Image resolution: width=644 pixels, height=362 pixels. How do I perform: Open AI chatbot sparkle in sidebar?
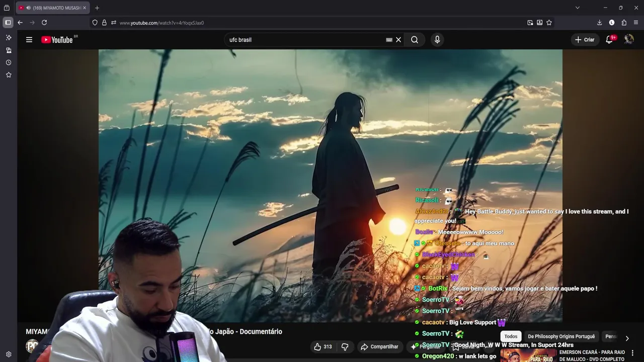pos(9,38)
